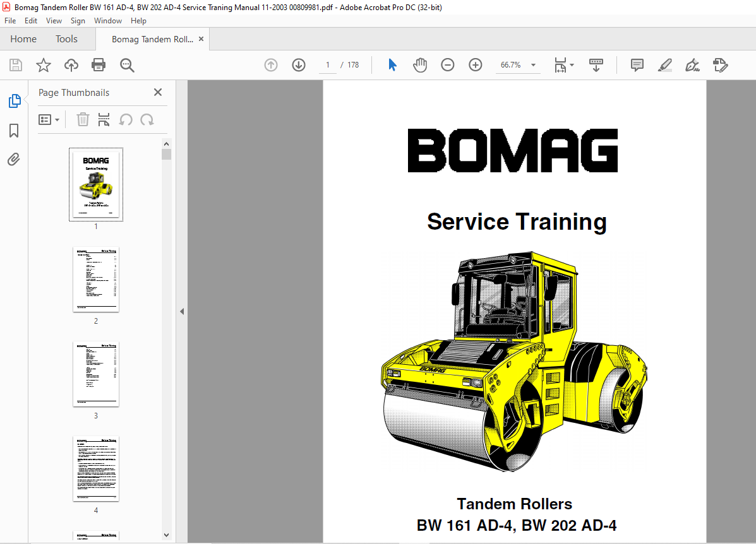
Task: Go to the previous page arrow
Action: [271, 65]
